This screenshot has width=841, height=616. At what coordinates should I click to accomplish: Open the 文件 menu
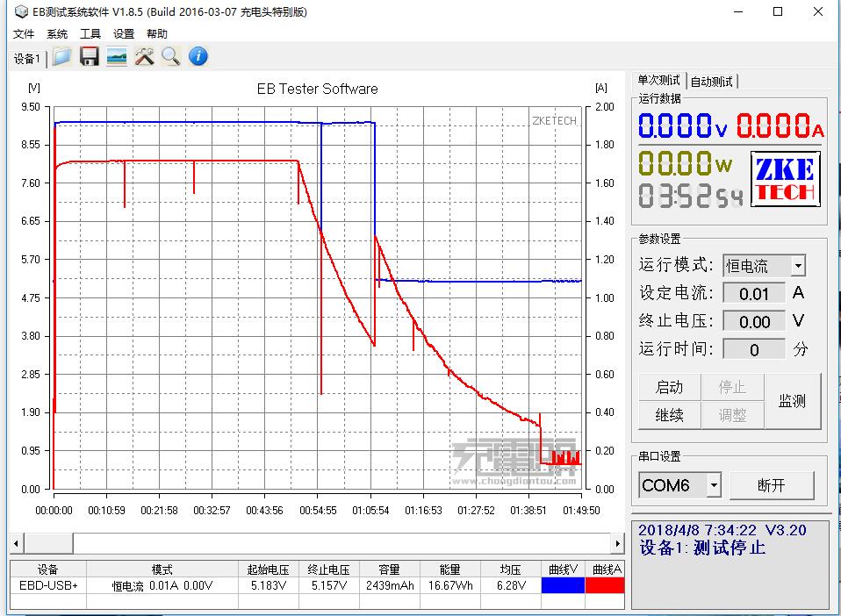click(24, 33)
